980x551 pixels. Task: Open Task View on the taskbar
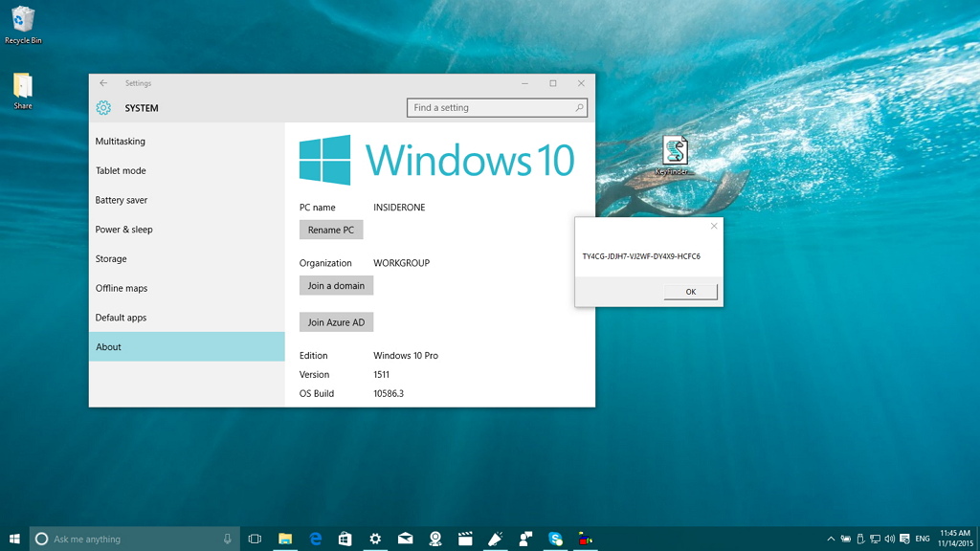pos(255,539)
